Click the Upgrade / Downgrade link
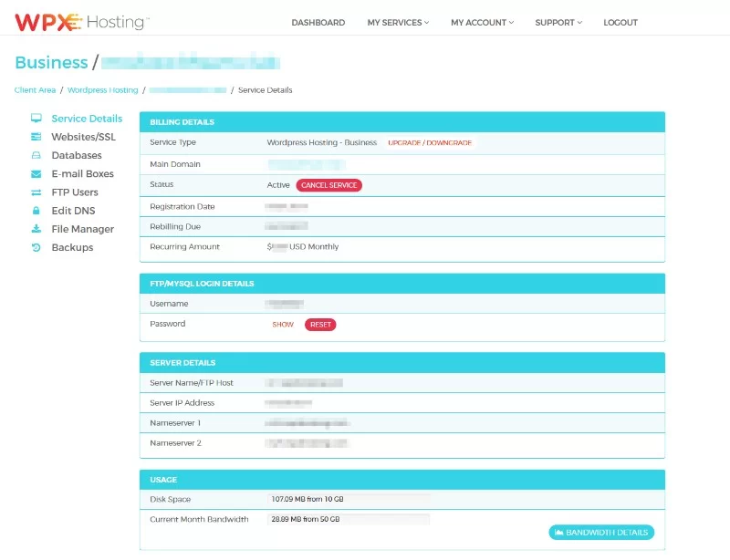The image size is (730, 560). coord(430,143)
